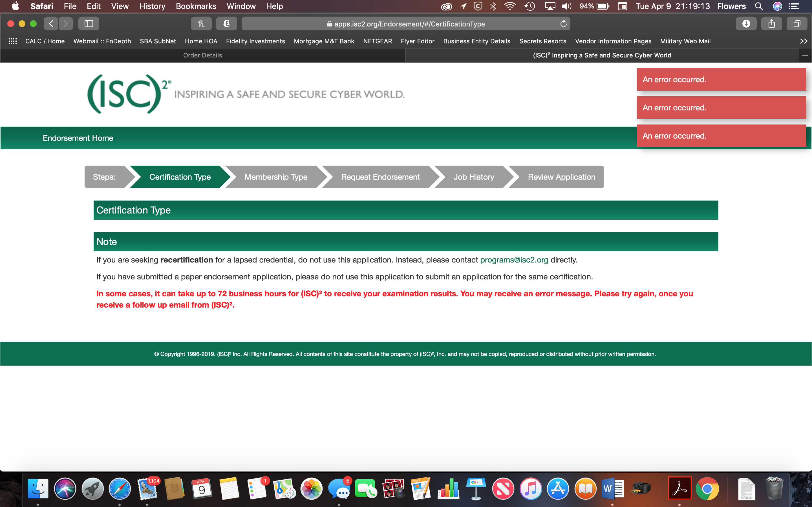This screenshot has width=812, height=507.
Task: Select the Membership Type step
Action: 275,177
